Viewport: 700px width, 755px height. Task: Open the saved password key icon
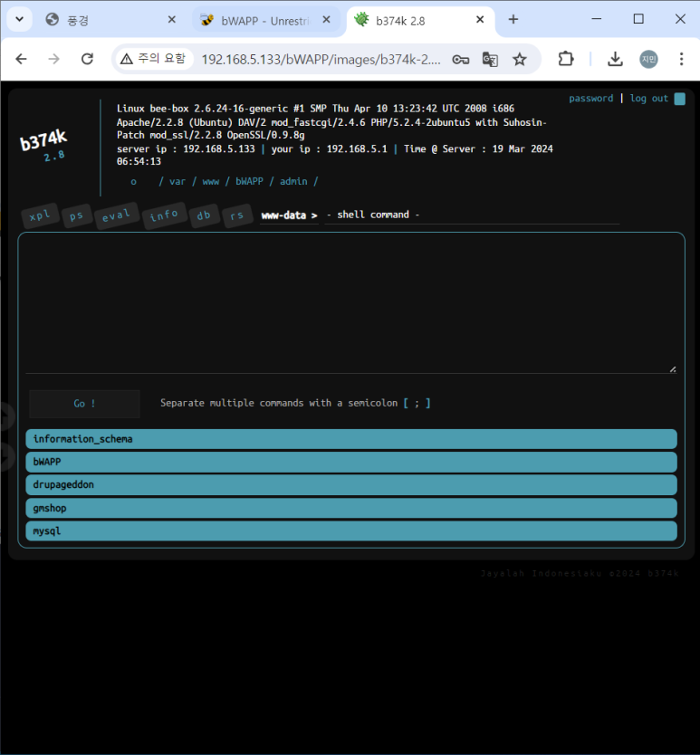coord(461,60)
